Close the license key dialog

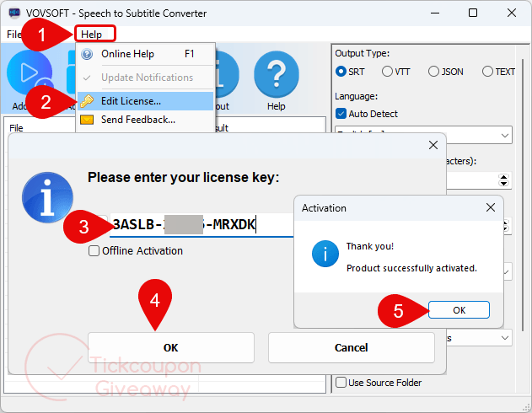(433, 145)
